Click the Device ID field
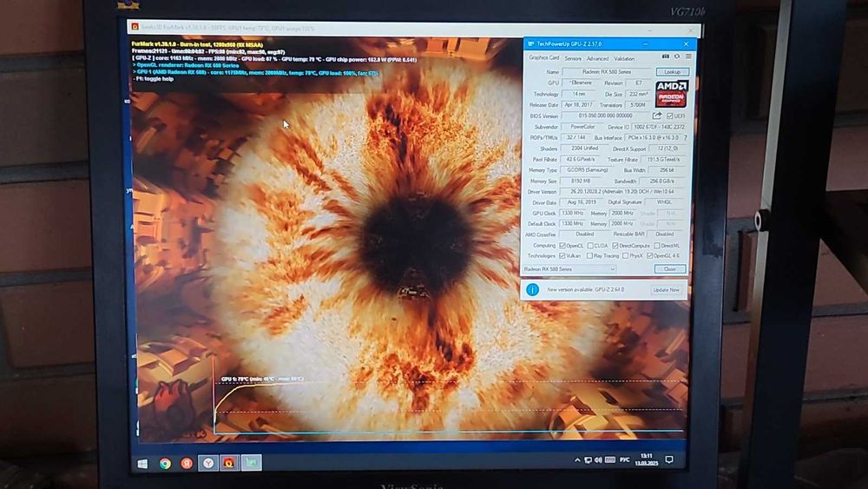Viewport: 868px width, 489px height. 660,127
